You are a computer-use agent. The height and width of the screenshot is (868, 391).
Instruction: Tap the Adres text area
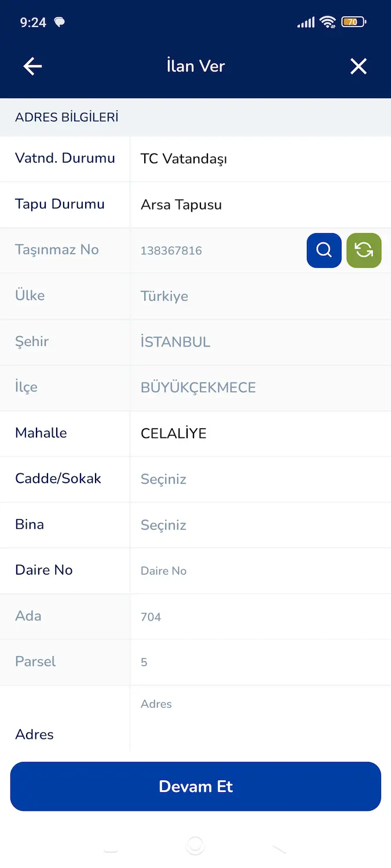pyautogui.click(x=260, y=719)
